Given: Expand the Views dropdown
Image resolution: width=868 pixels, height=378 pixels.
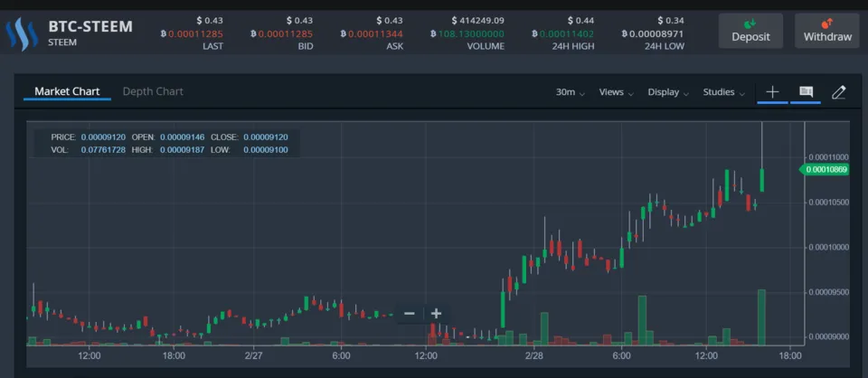Looking at the screenshot, I should pyautogui.click(x=616, y=92).
